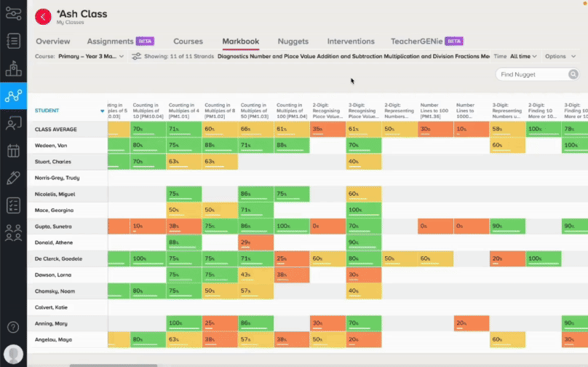Toggle the STUDENT column sort arrow
The width and height of the screenshot is (588, 367).
click(x=103, y=111)
